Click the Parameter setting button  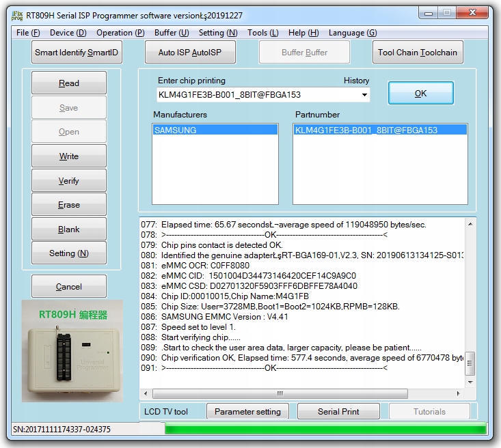[247, 412]
